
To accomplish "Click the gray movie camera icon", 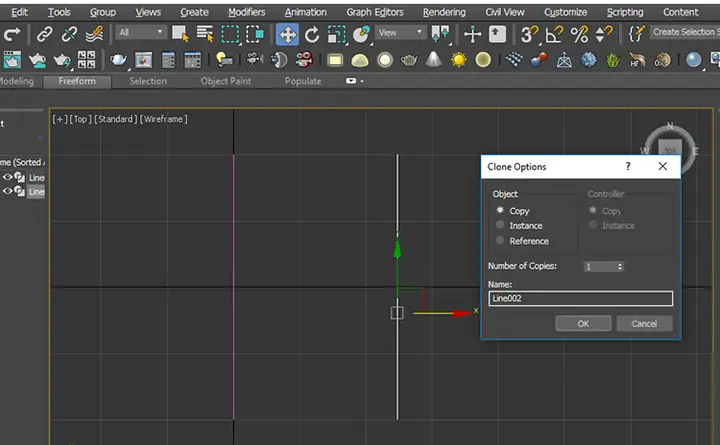I will [x=253, y=59].
